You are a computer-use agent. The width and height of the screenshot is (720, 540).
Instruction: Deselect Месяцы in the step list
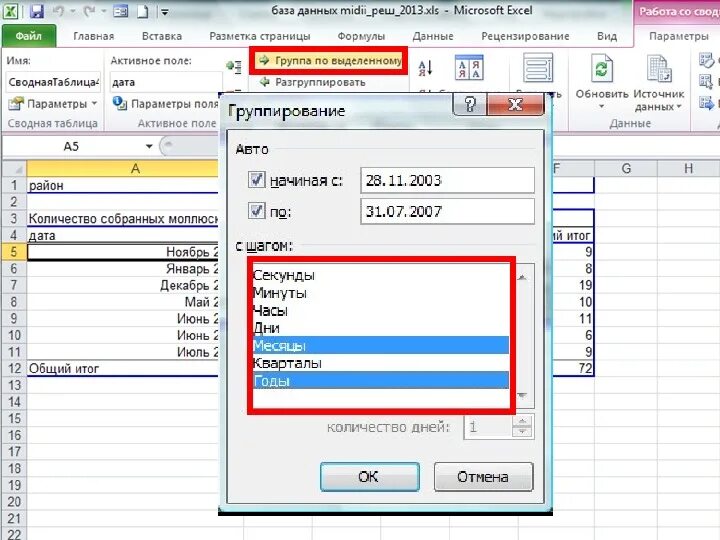tap(380, 345)
